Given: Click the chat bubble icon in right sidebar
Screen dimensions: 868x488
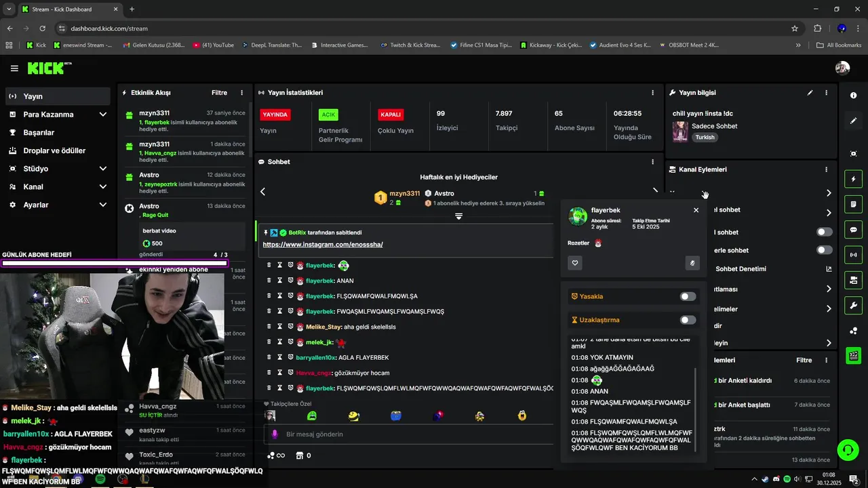Looking at the screenshot, I should (853, 230).
